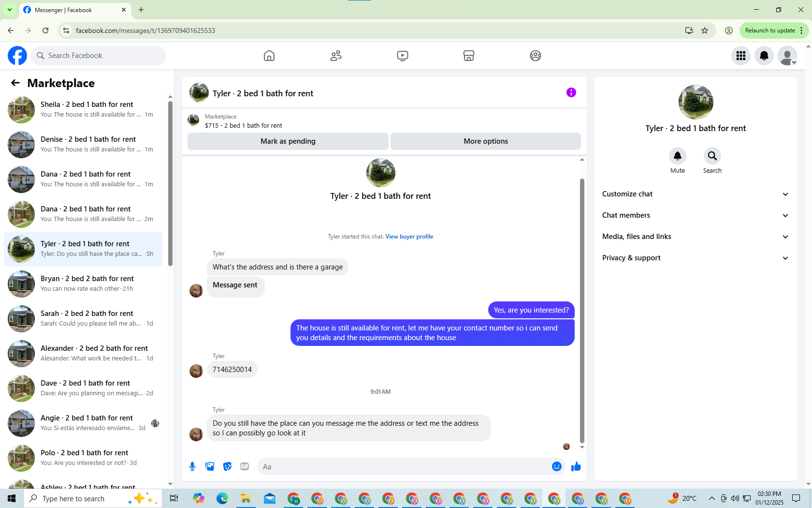Open Copilot from the taskbar
This screenshot has width=812, height=508.
click(199, 498)
